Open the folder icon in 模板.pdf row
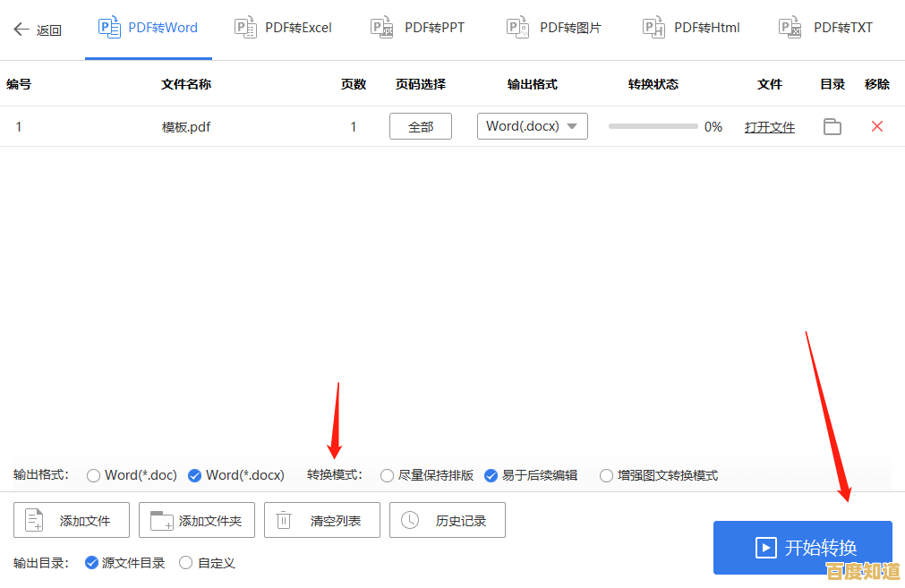Screen dimensions: 905x588 click(x=832, y=126)
